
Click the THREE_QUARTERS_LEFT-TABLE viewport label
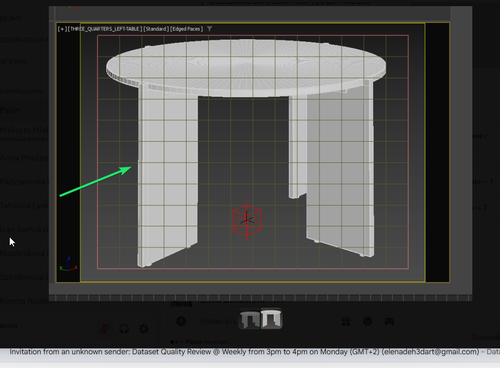(105, 29)
